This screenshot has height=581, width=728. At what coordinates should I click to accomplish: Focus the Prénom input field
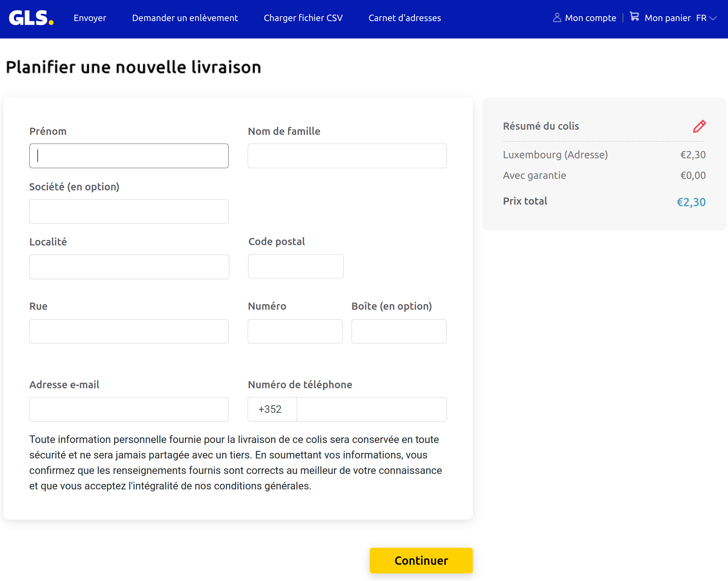[x=129, y=156]
